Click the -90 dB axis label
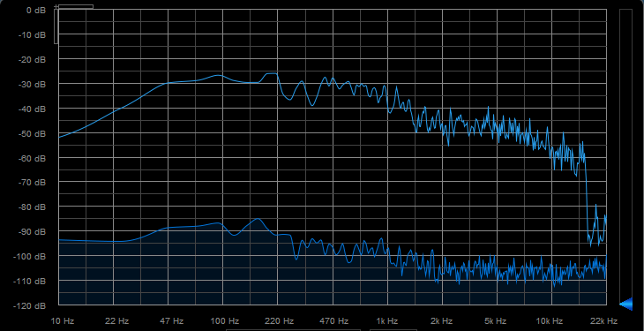 (33, 231)
